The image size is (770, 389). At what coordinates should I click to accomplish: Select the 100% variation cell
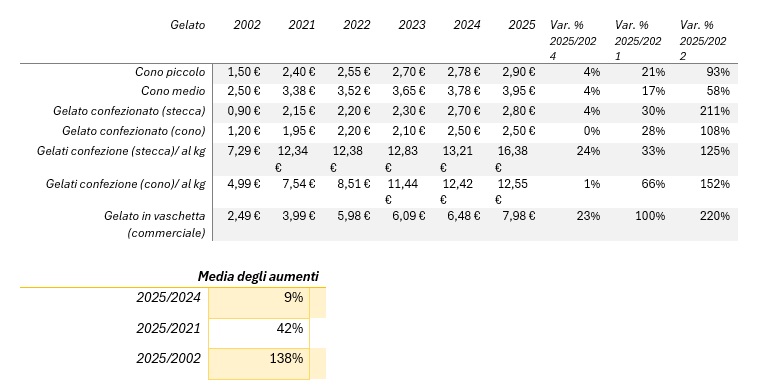tap(650, 216)
